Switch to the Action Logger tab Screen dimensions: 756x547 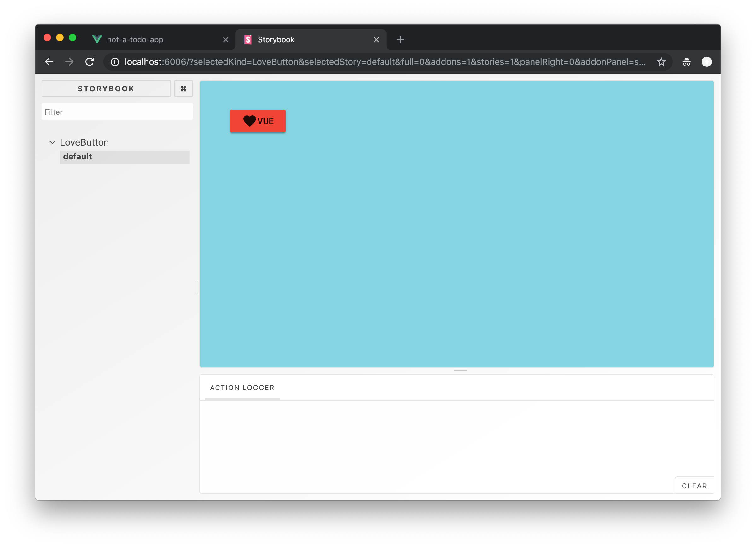tap(242, 388)
